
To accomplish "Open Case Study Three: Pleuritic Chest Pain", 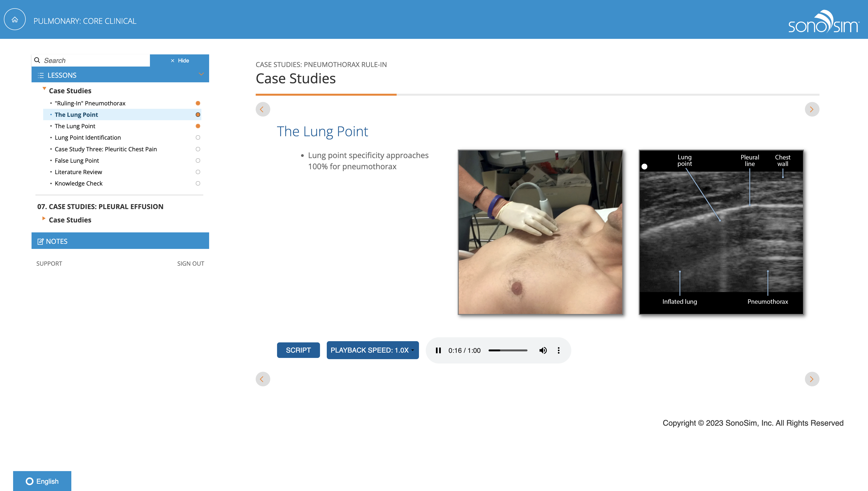I will 106,149.
